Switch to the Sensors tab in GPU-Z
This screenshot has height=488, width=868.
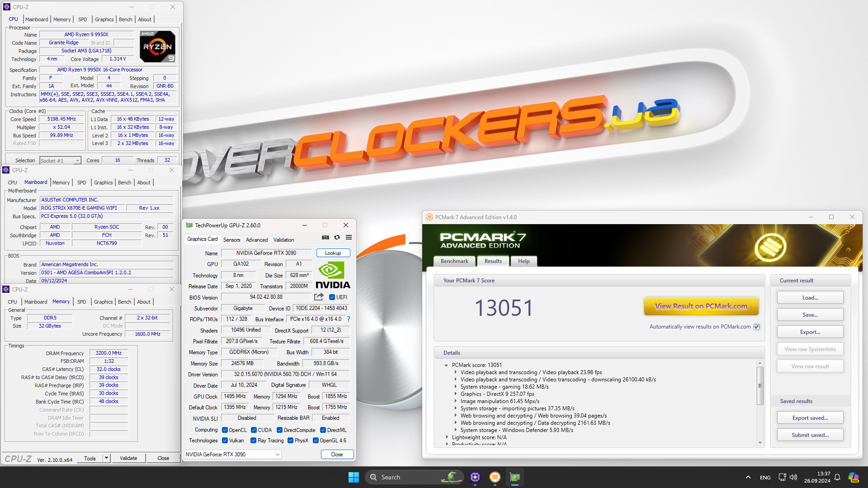[x=231, y=240]
